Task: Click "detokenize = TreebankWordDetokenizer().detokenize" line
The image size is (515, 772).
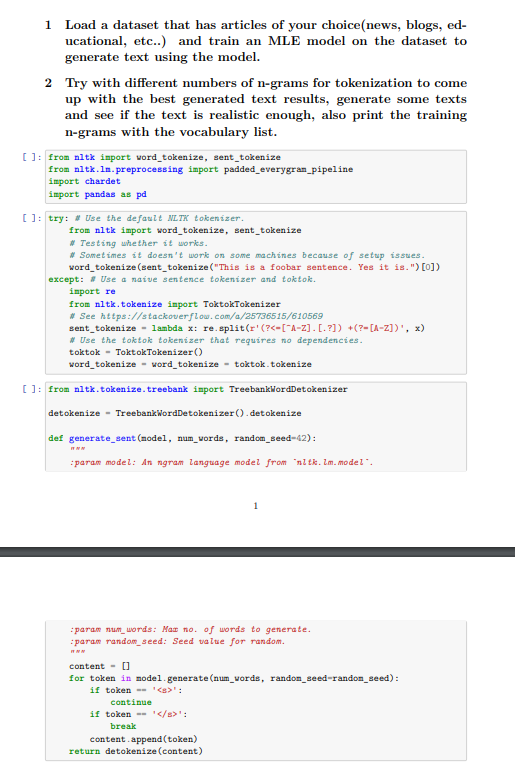Action: [x=175, y=413]
